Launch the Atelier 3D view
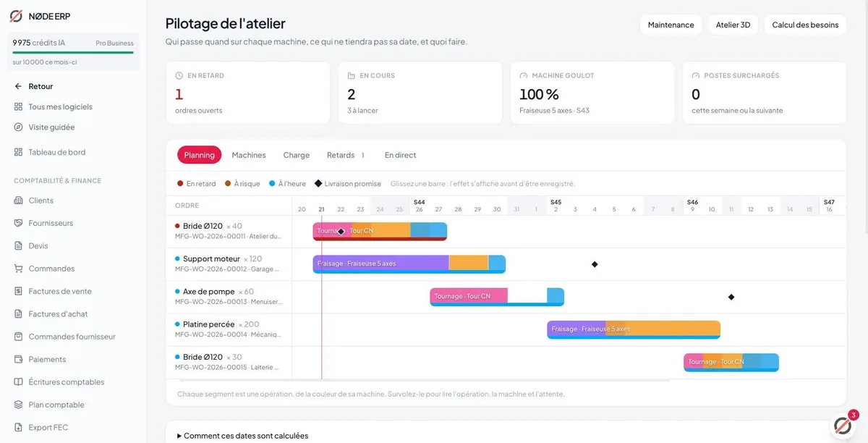868x443 pixels. click(733, 25)
